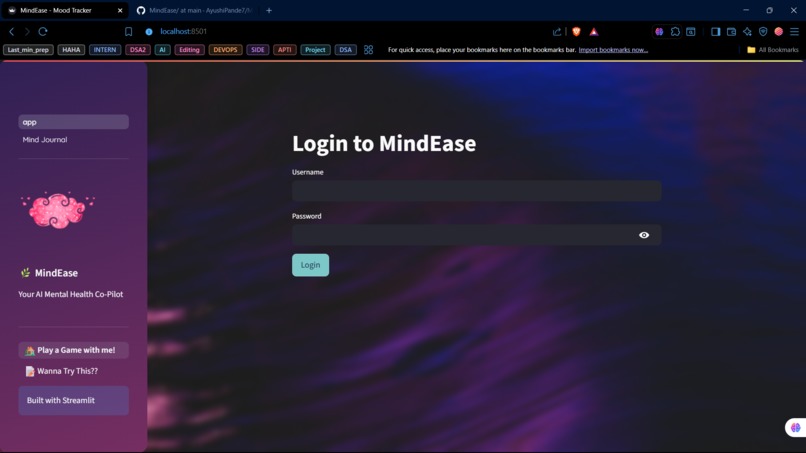Open the extensions puzzle icon
This screenshot has width=806, height=453.
click(x=675, y=31)
